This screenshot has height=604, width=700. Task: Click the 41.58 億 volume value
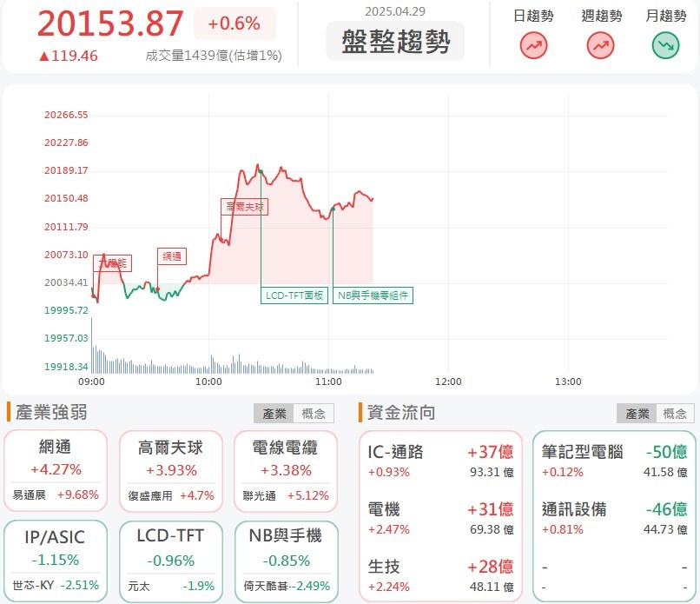tap(665, 472)
